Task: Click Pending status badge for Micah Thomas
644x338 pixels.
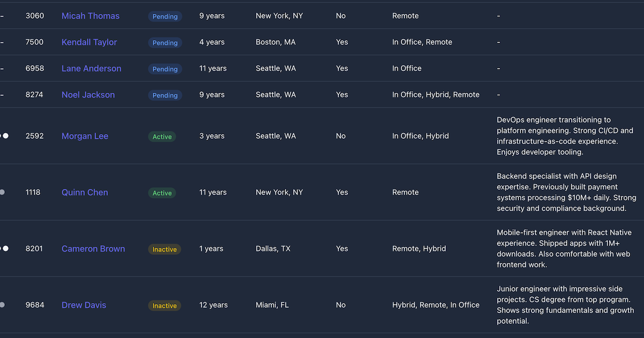Action: point(165,17)
